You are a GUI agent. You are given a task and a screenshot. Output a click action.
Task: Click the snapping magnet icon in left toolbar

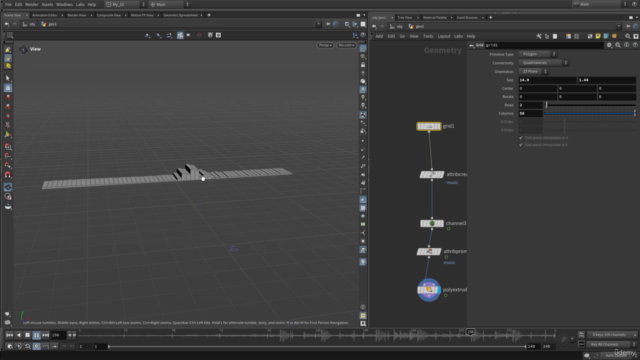pos(8,175)
